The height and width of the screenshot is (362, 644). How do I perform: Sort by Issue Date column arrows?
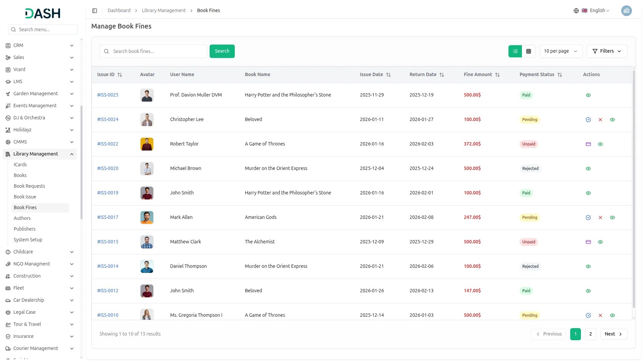point(388,75)
